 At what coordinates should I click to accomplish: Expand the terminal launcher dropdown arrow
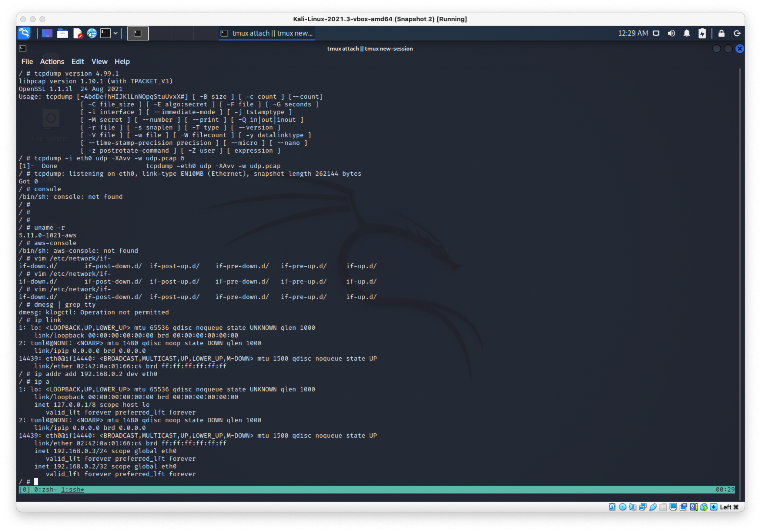[115, 33]
